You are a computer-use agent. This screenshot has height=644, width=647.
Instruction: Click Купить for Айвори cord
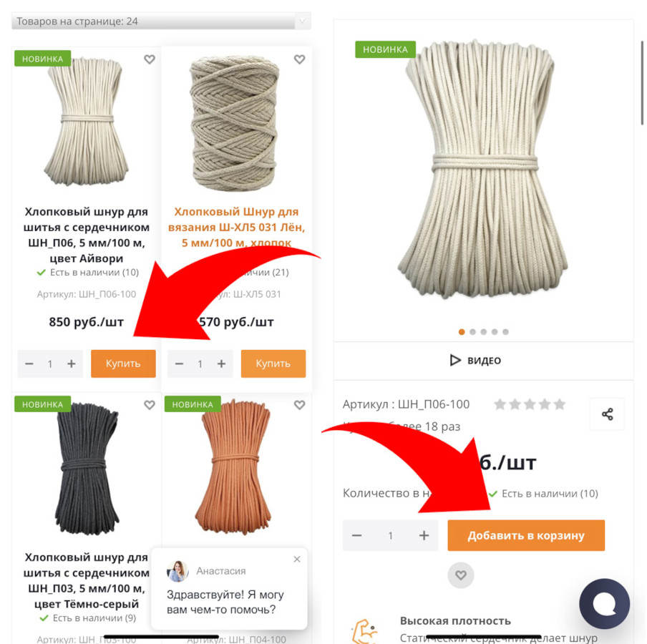pos(123,364)
